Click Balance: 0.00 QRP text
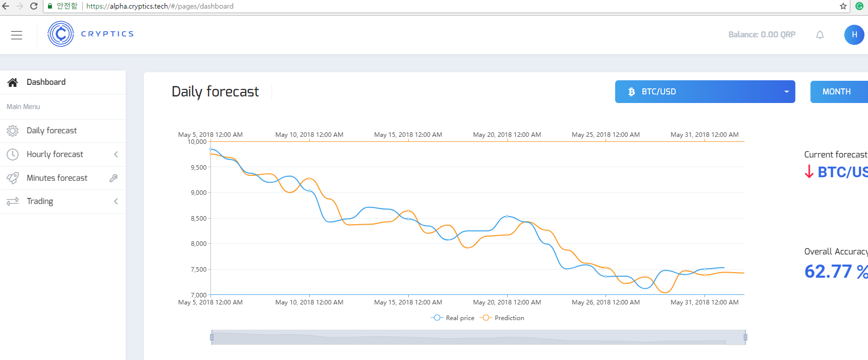This screenshot has width=868, height=360. pos(762,35)
